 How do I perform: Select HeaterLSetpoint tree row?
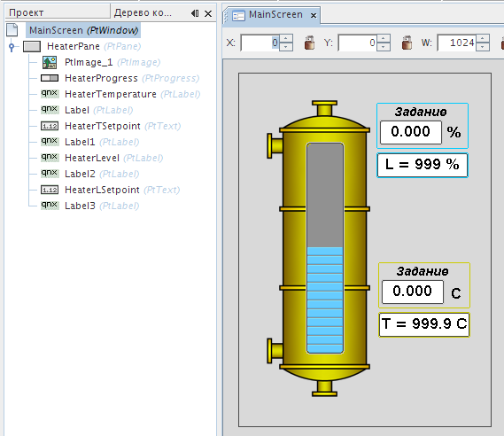[122, 190]
